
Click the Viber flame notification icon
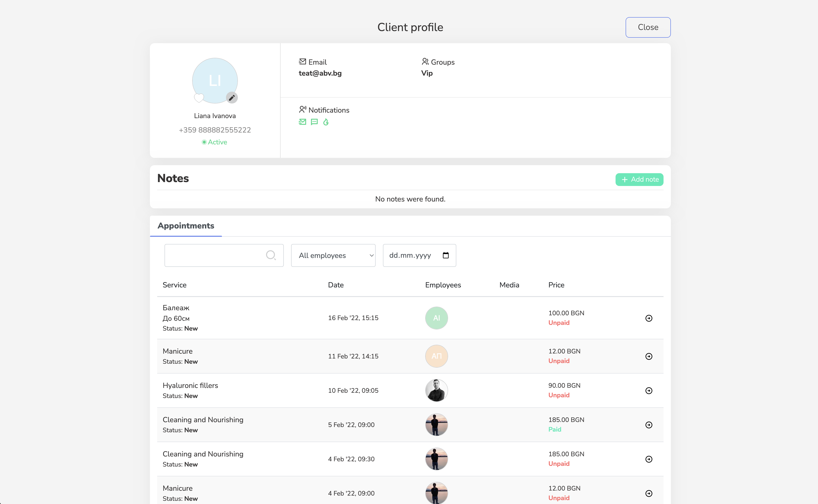point(326,122)
